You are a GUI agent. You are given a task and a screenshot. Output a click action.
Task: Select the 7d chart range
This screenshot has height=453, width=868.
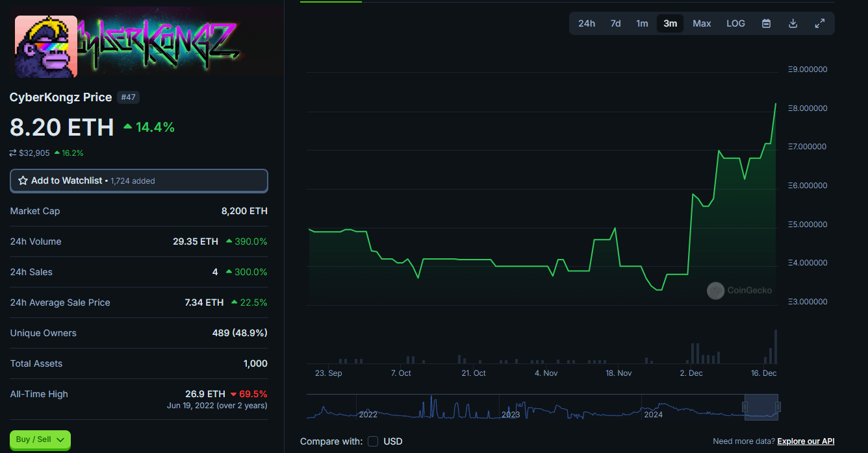pos(615,23)
